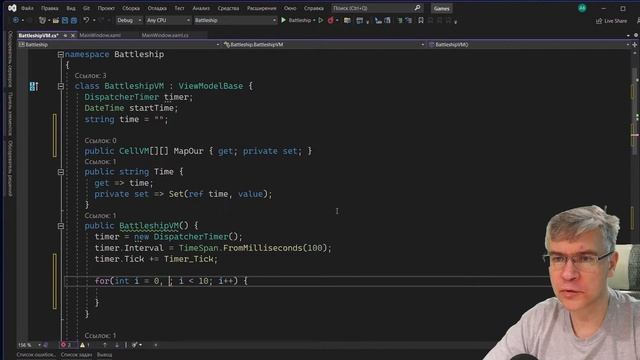Open the Вывод panel tab
Viewport: 640px width, 360px height.
(x=104, y=355)
